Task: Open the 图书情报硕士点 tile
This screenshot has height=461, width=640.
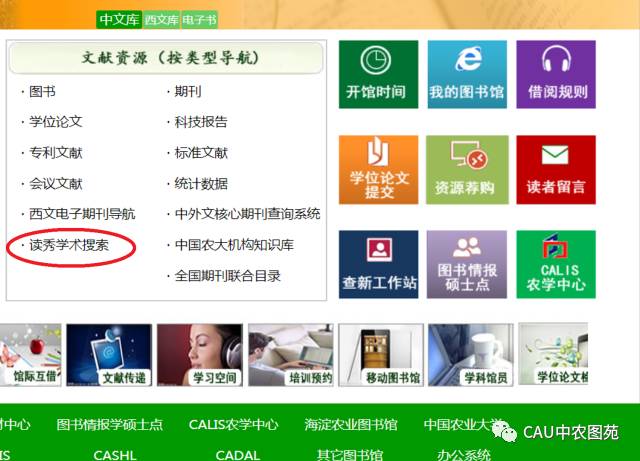Action: tap(467, 265)
